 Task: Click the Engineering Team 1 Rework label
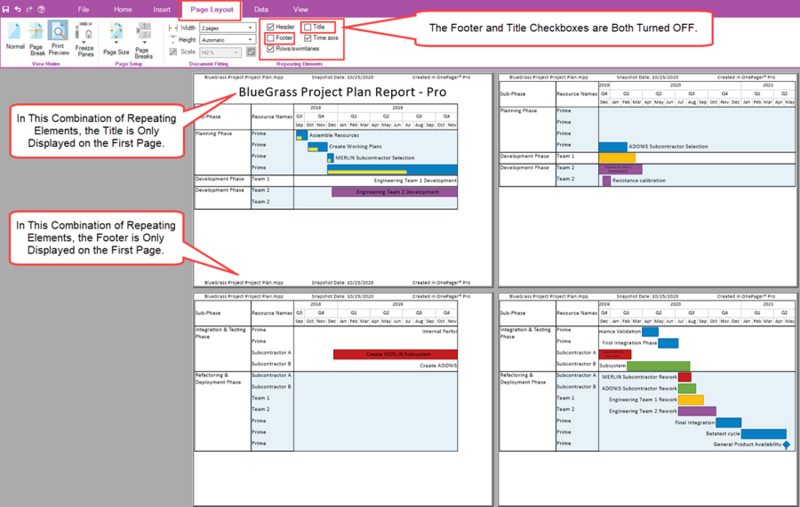(643, 400)
